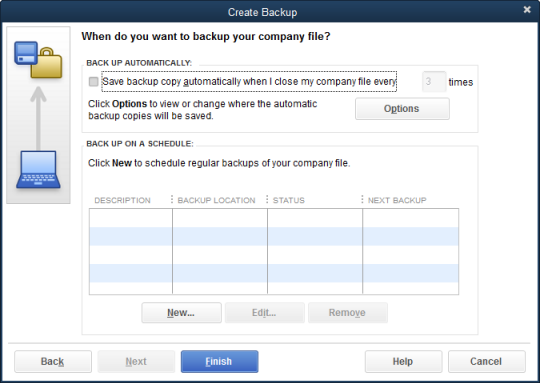Viewport: 540px width, 383px height.
Task: Click the Remove schedule button
Action: [347, 313]
